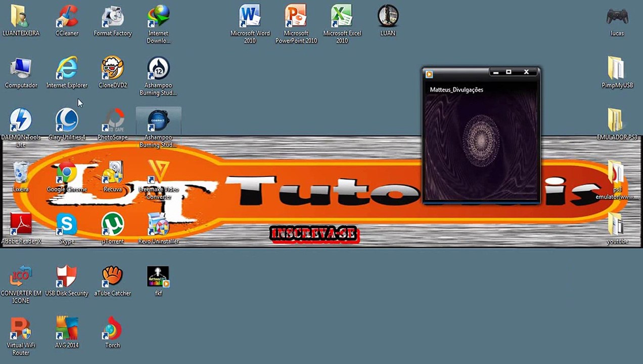Minimize the media player window

click(496, 72)
